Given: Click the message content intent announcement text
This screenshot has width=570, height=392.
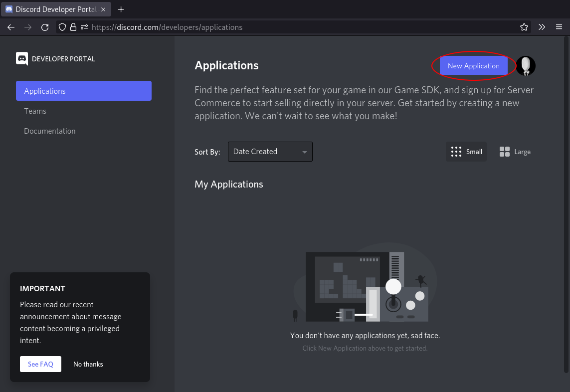Looking at the screenshot, I should [x=70, y=322].
